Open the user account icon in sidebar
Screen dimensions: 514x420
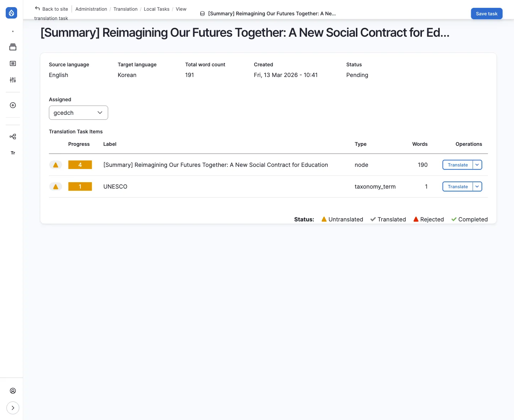13,391
